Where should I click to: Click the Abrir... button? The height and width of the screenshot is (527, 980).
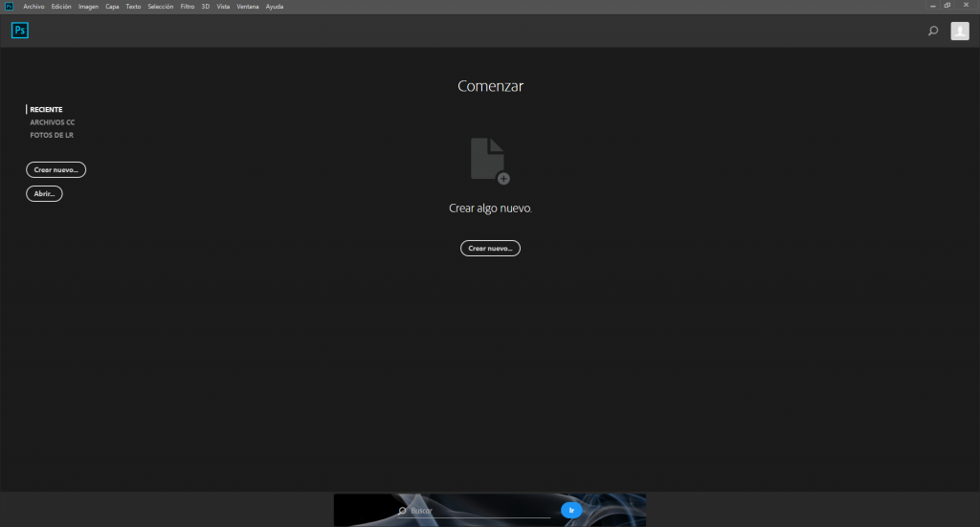coord(44,193)
